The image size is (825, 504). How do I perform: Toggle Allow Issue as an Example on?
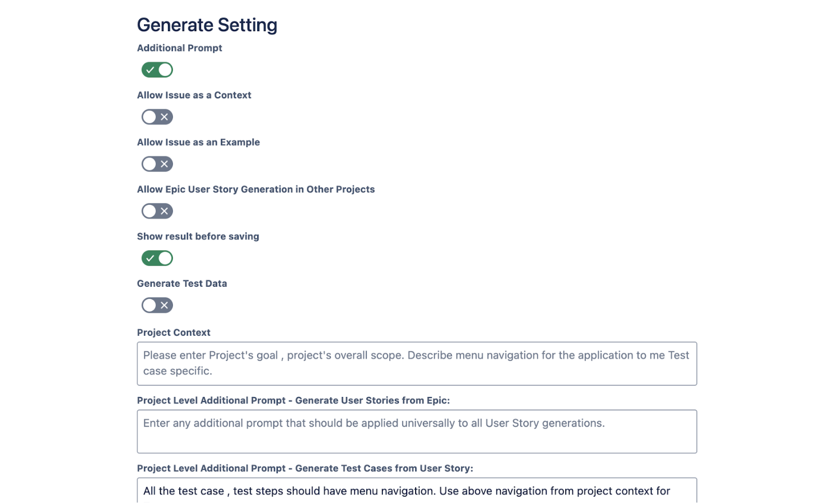click(x=157, y=164)
